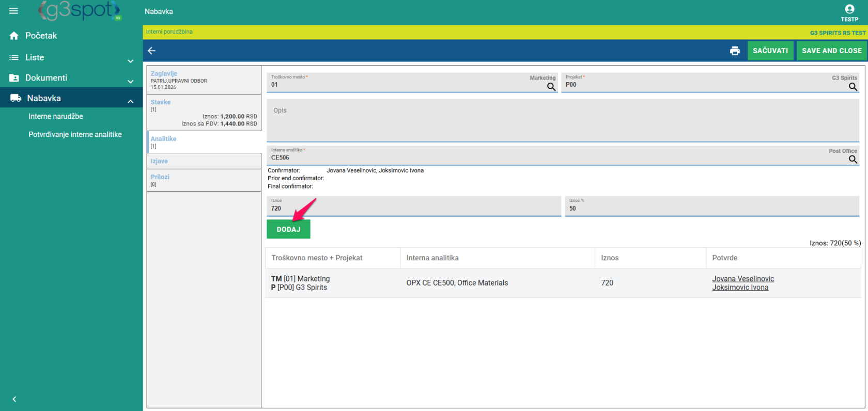868x411 pixels.
Task: Click the Projekat field search icon
Action: pyautogui.click(x=853, y=87)
